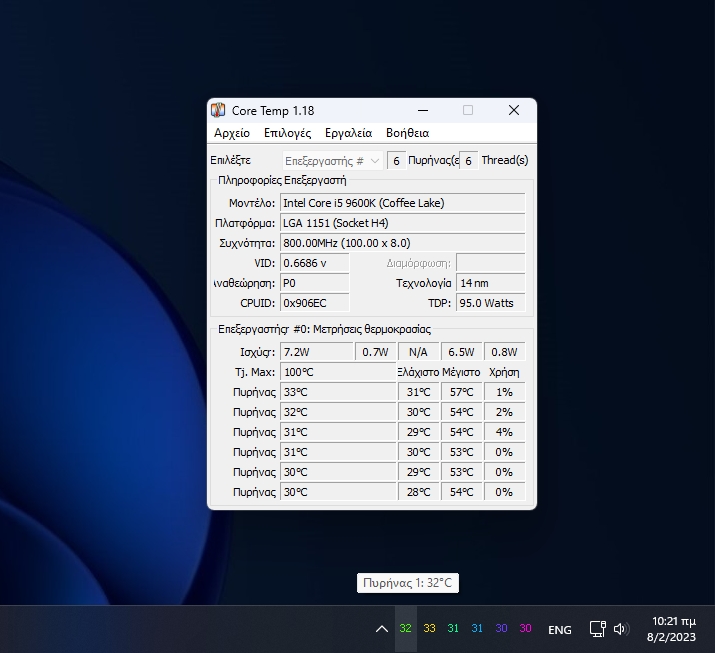Click the volume speaker icon in taskbar

pyautogui.click(x=620, y=629)
